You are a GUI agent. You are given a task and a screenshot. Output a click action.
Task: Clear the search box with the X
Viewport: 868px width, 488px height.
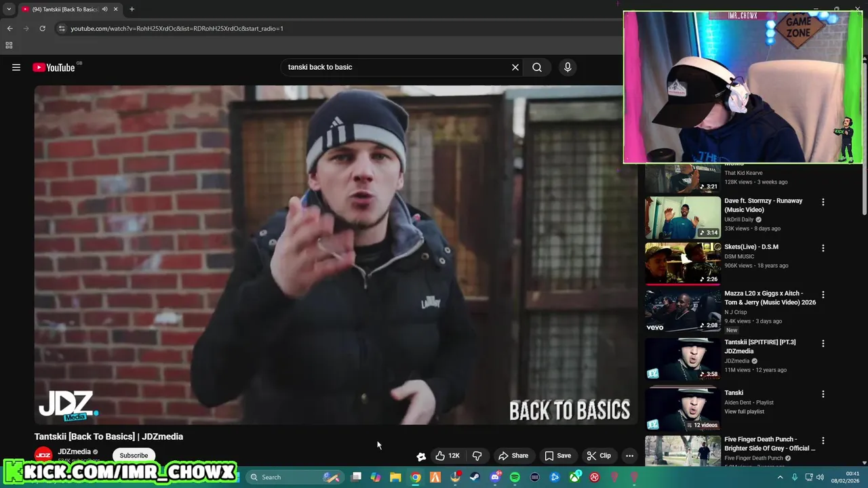tap(515, 67)
